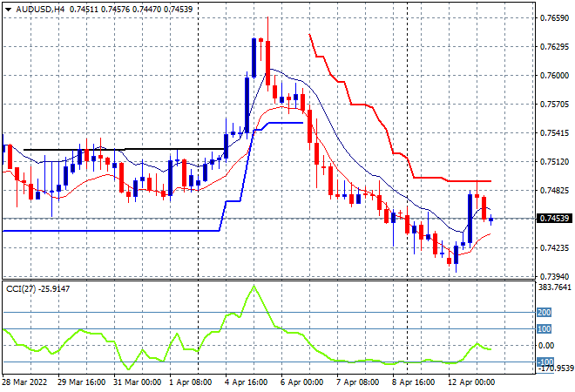Select the current price label 0.74539
Image resolution: width=575 pixels, height=392 pixels.
tap(554, 219)
